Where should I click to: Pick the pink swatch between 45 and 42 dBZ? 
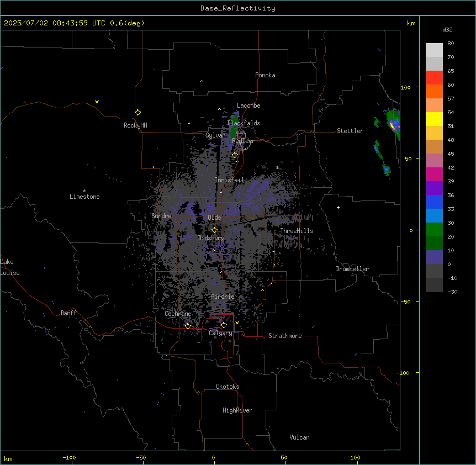tap(434, 161)
